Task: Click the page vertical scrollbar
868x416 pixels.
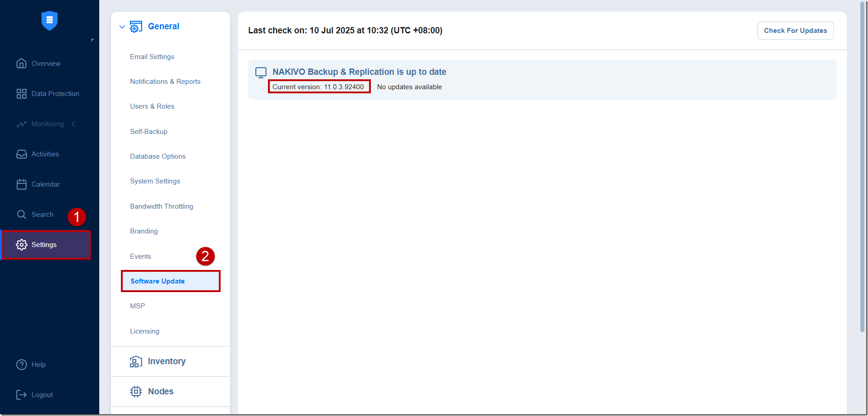Action: [863, 167]
